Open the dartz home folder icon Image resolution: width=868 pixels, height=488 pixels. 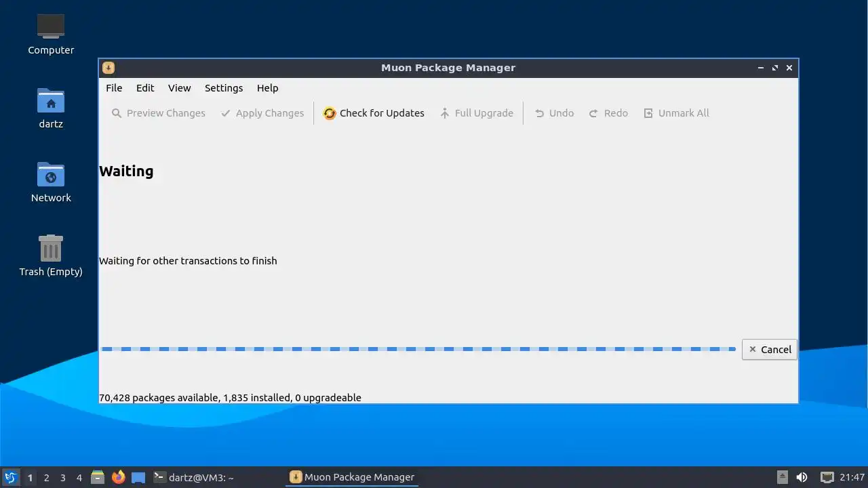(51, 108)
